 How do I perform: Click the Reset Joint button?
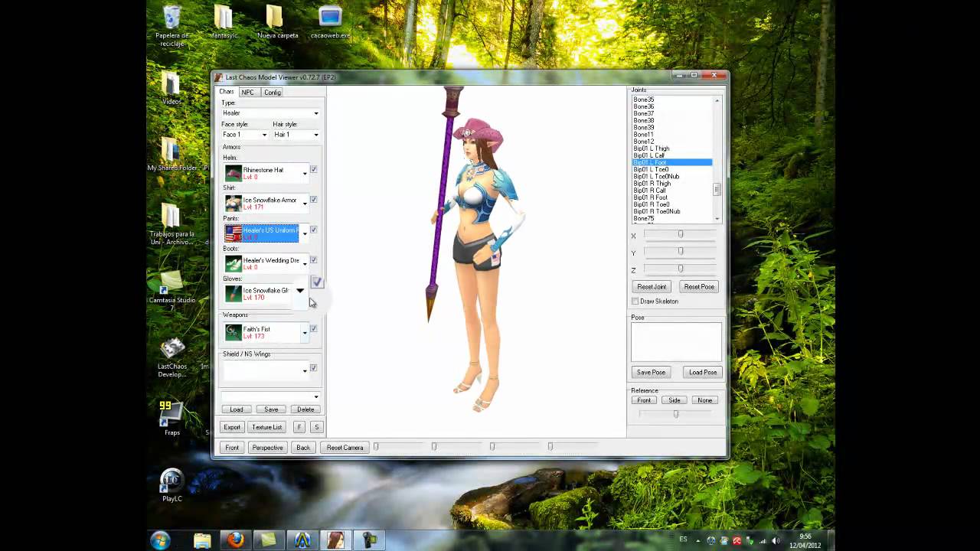click(652, 287)
